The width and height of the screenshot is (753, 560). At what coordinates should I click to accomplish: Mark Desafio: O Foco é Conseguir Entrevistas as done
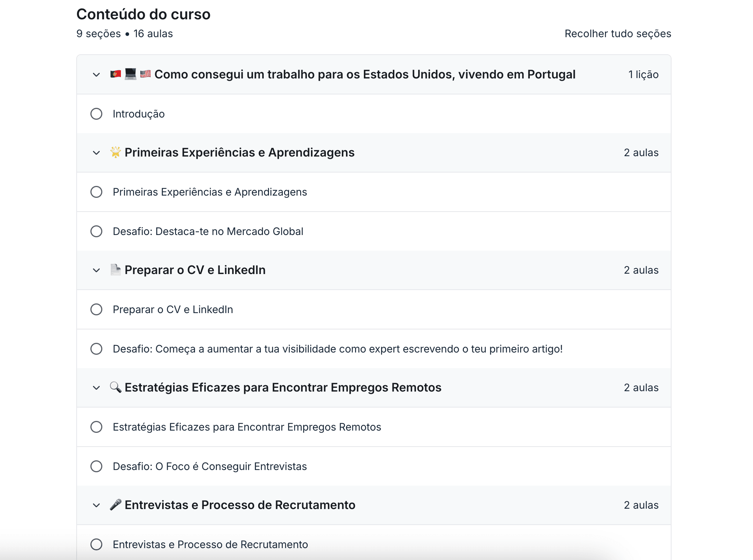click(96, 466)
